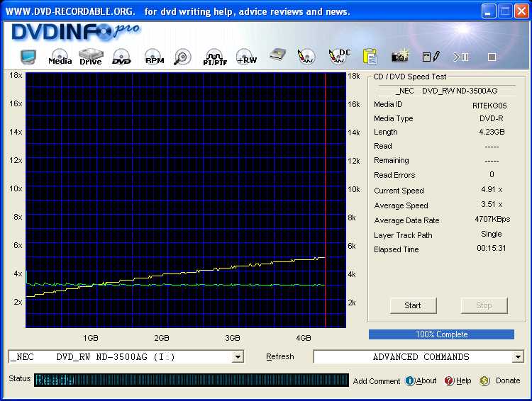Open the Drive info tool
The height and width of the screenshot is (401, 532).
[x=91, y=57]
